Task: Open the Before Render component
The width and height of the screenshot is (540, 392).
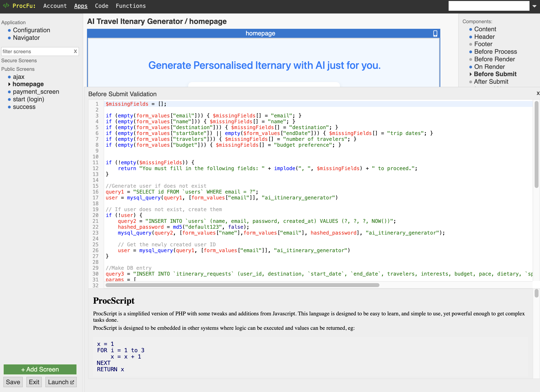Action: tap(495, 59)
